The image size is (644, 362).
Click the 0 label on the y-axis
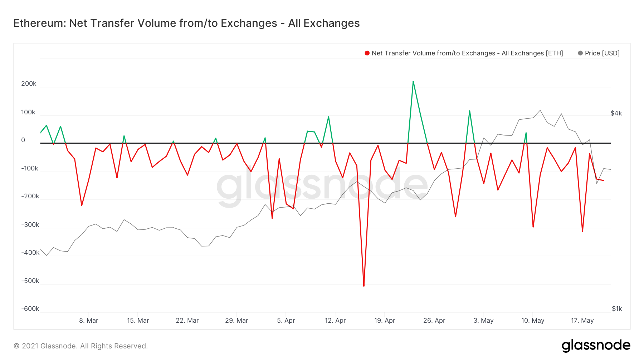pyautogui.click(x=23, y=140)
